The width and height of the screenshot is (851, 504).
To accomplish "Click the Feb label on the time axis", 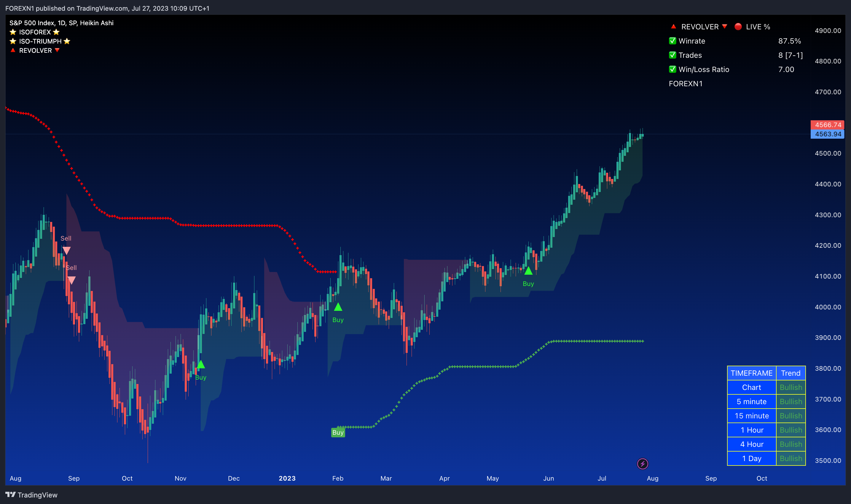I will [337, 478].
